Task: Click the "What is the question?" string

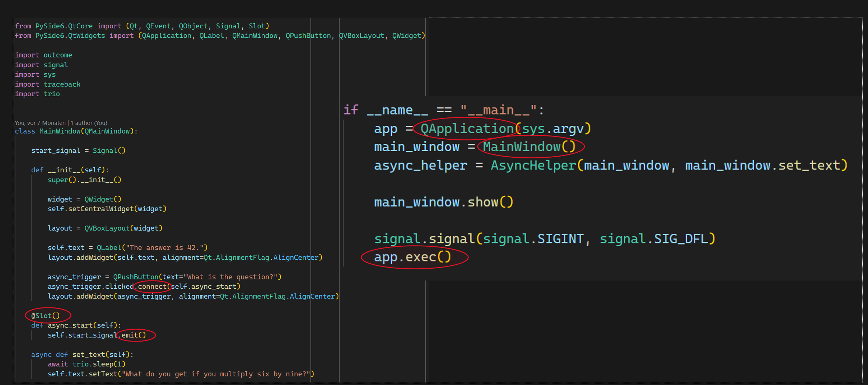Action: pyautogui.click(x=231, y=277)
